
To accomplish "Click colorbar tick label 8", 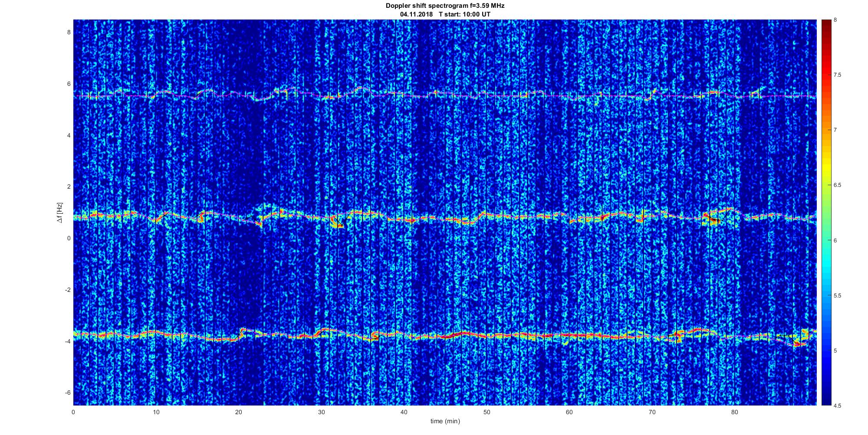I will pyautogui.click(x=835, y=20).
